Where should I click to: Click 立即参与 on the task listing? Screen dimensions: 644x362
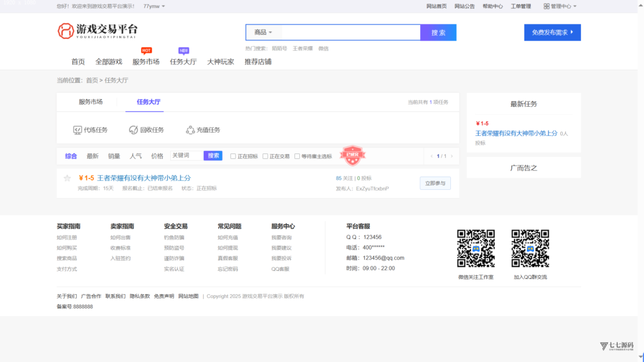point(435,183)
